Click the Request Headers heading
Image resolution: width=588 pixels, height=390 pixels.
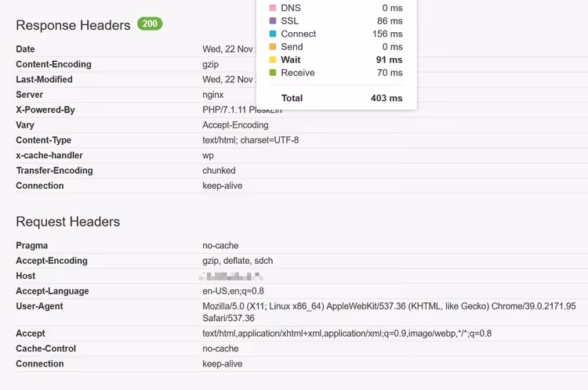click(68, 222)
